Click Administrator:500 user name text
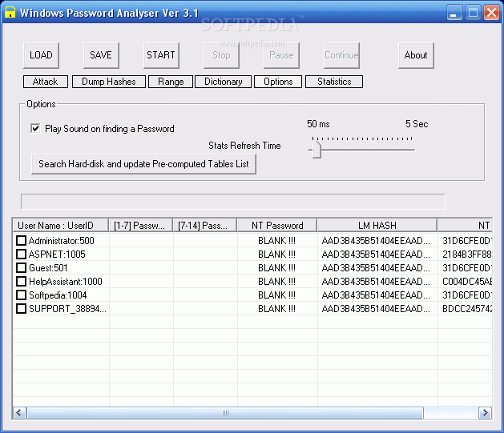The image size is (504, 433). [x=62, y=241]
